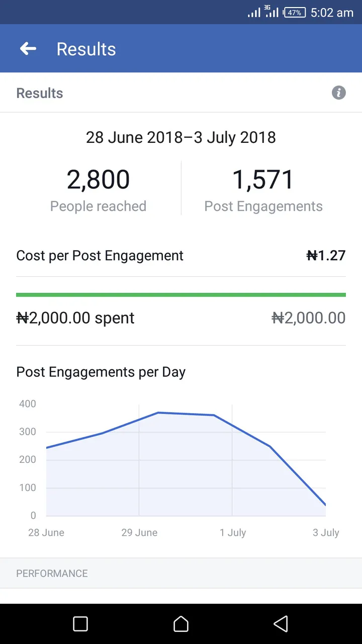
Task: Tap the 3G signal strength icon
Action: pyautogui.click(x=271, y=12)
